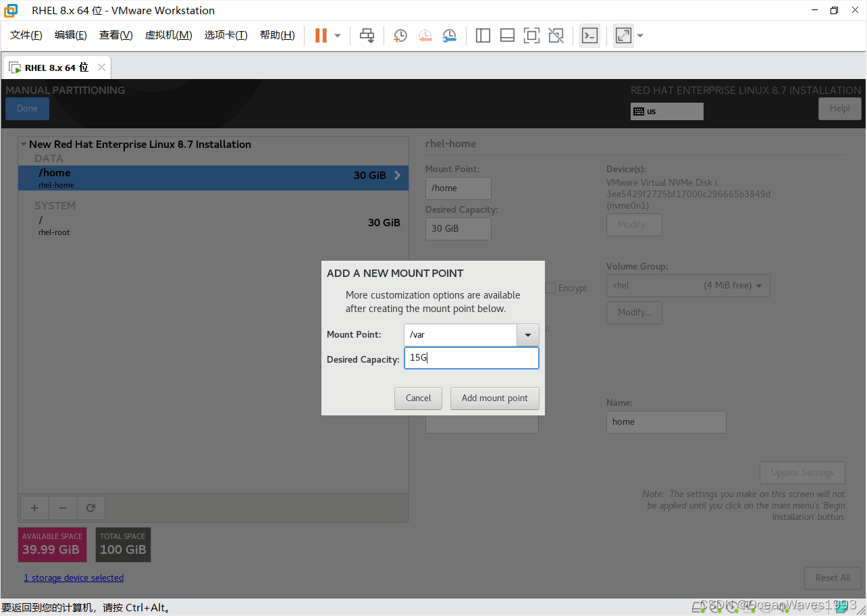Click the VMware Workstation logo in title bar

point(11,10)
